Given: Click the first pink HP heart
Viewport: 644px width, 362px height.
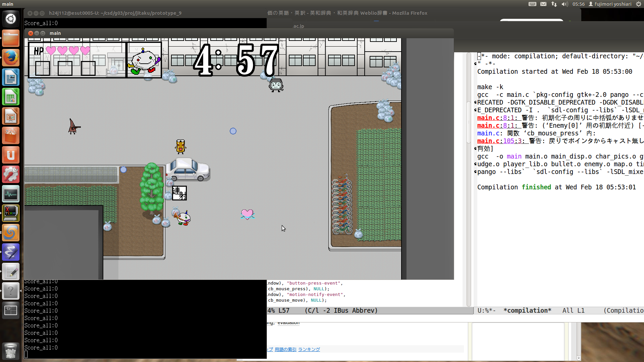Looking at the screenshot, I should (51, 51).
